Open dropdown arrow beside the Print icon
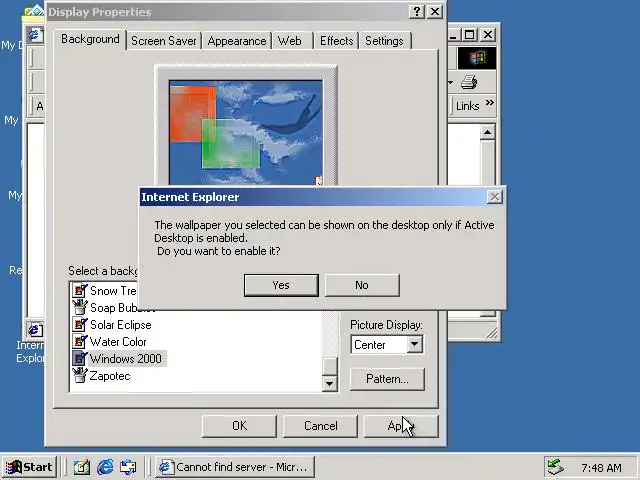The image size is (640, 480). pyautogui.click(x=450, y=82)
